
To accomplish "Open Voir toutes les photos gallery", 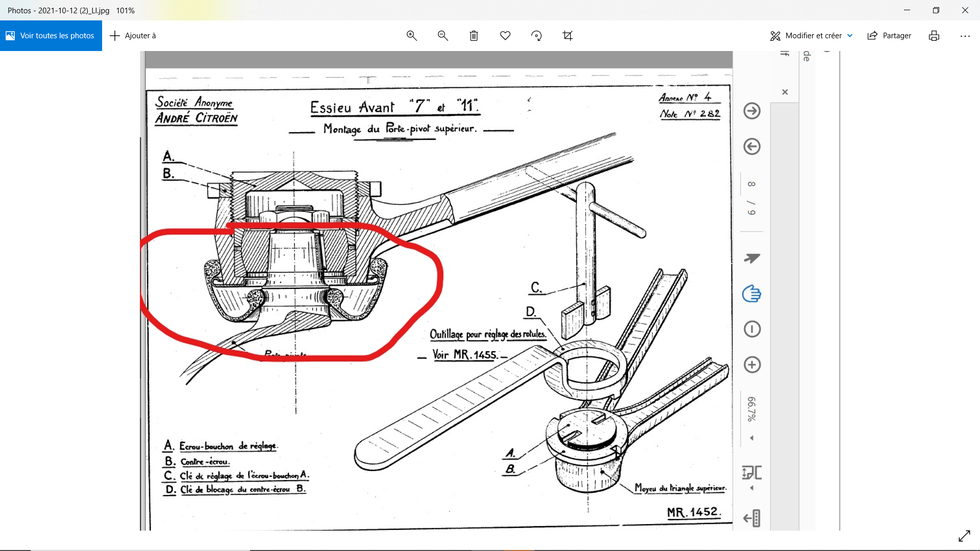I will click(x=51, y=36).
